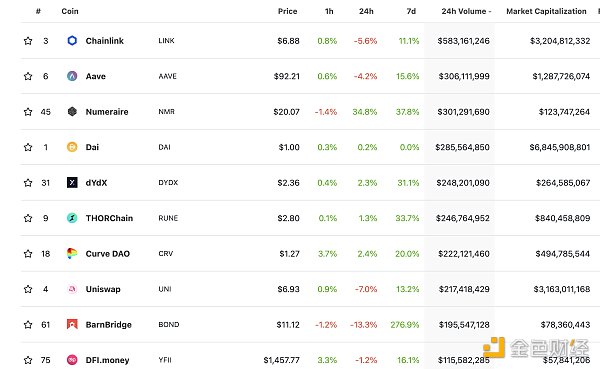
Task: Click the Curve DAO coin logo
Action: pyautogui.click(x=72, y=253)
